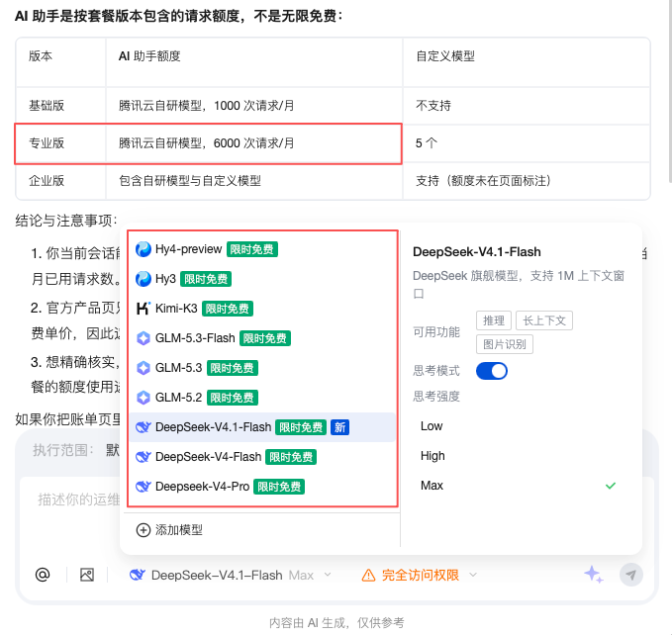Click the sparkle AI enhance icon
Image resolution: width=672 pixels, height=635 pixels.
pyautogui.click(x=594, y=575)
